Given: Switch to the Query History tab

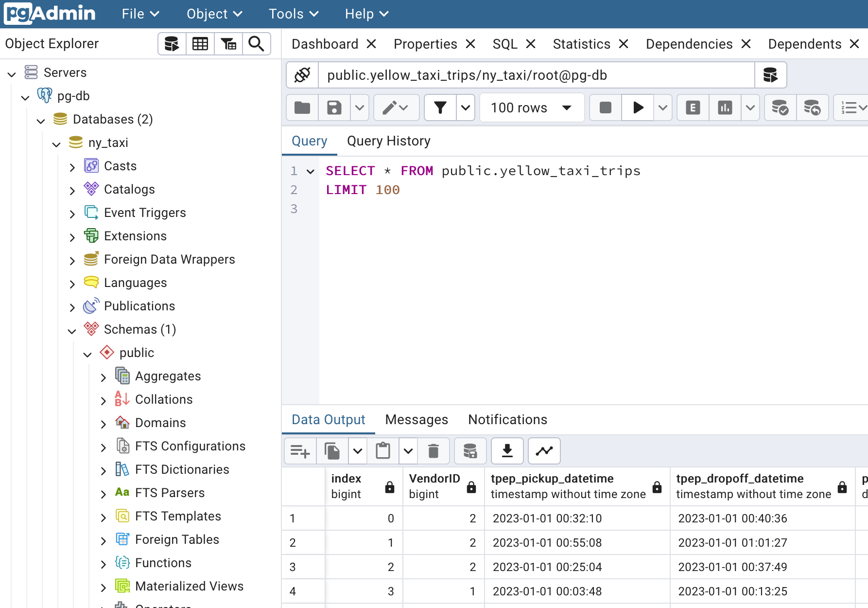Looking at the screenshot, I should tap(389, 141).
